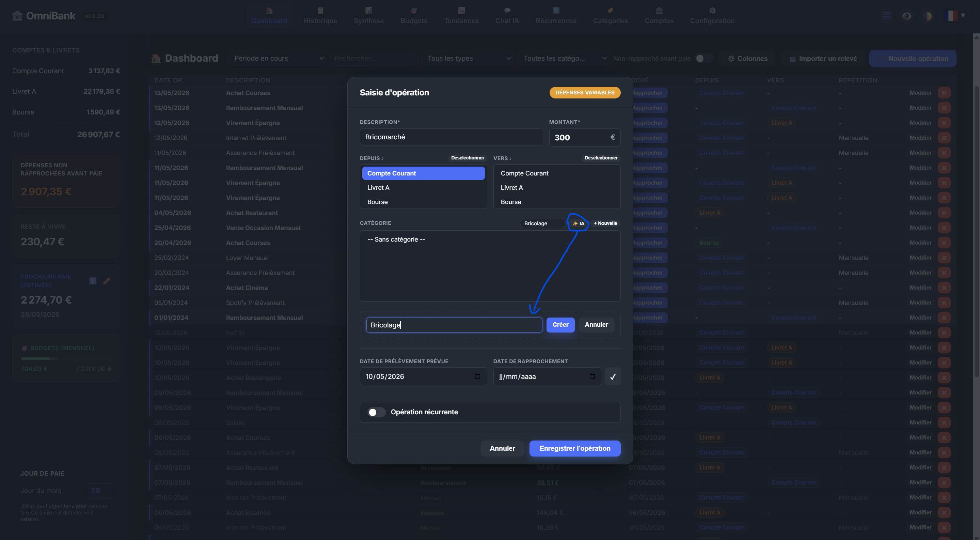Screen dimensions: 980x540
Task: Toggle Opération récurrente switch
Action: pyautogui.click(x=376, y=412)
